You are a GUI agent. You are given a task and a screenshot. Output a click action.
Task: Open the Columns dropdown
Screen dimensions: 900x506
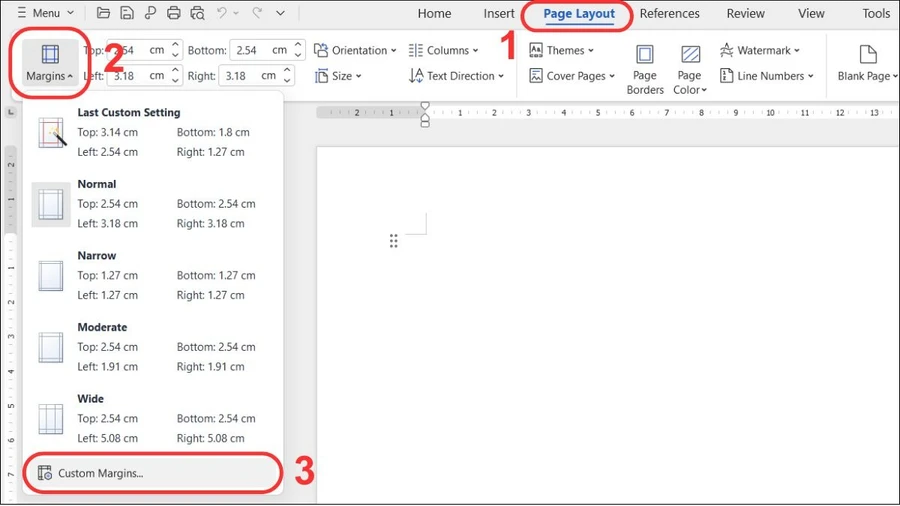(x=443, y=50)
